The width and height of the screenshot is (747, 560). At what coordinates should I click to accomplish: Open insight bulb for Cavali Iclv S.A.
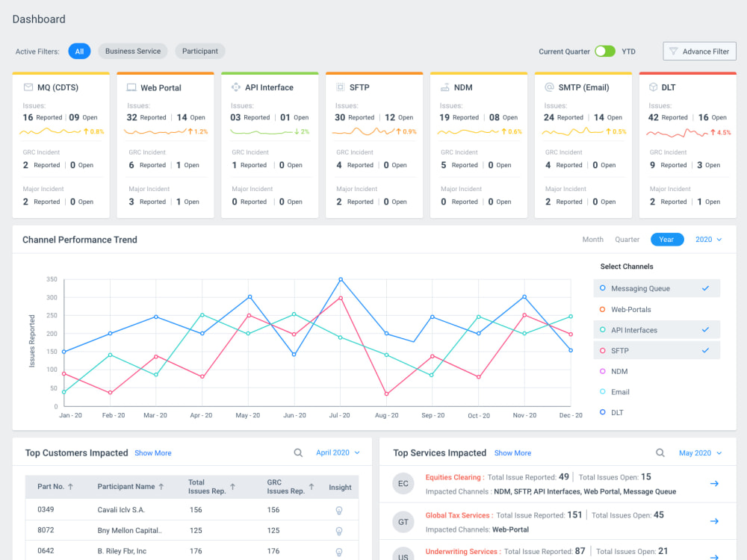point(339,511)
